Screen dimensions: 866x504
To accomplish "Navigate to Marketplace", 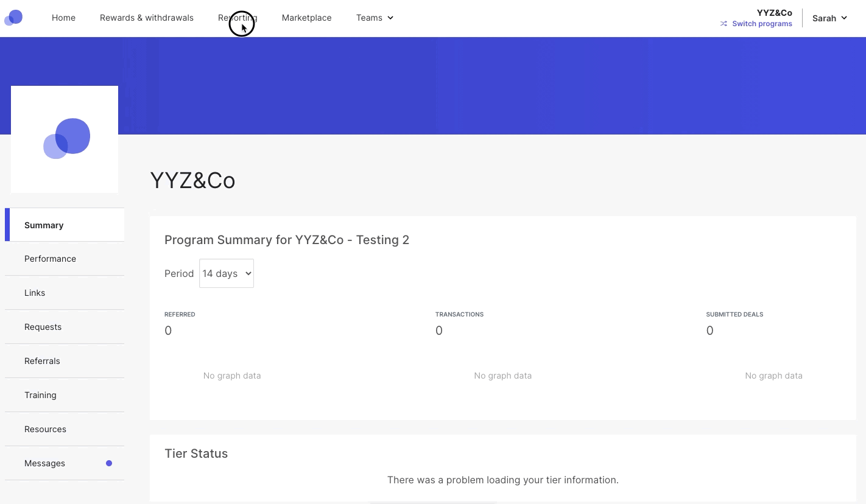I will tap(307, 18).
